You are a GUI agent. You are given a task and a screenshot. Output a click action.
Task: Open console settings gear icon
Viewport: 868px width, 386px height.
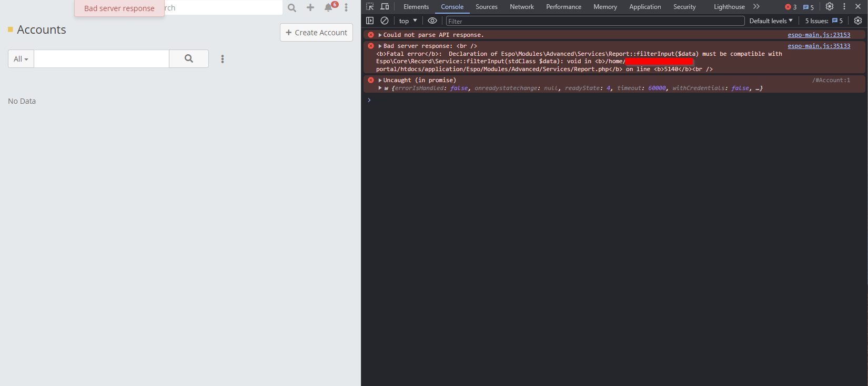(x=858, y=21)
